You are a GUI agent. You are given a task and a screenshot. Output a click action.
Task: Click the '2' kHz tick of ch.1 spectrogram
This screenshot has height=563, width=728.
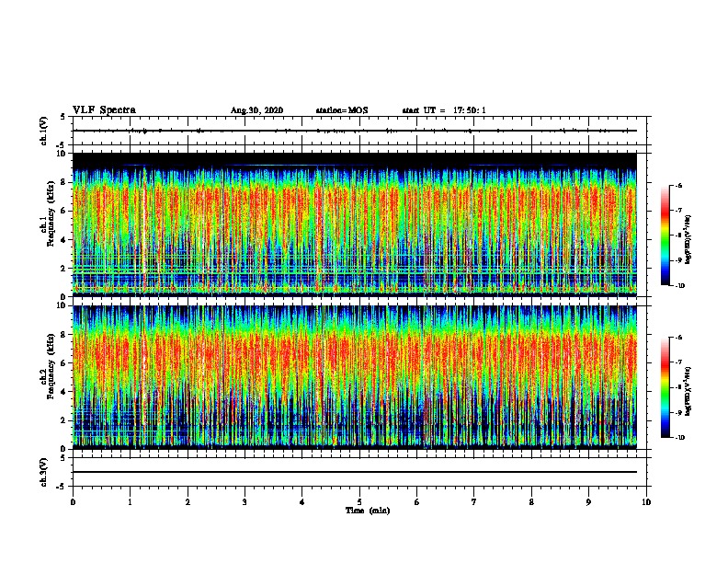click(x=63, y=269)
